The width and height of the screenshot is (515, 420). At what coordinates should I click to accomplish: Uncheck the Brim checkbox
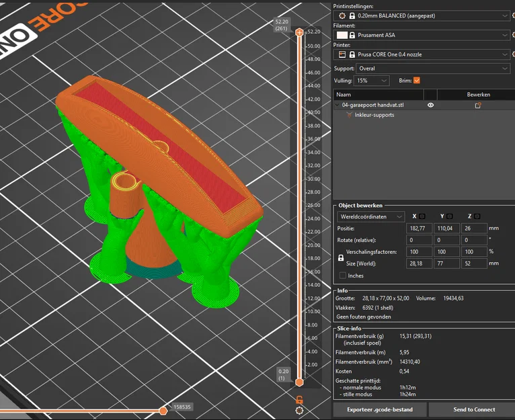(x=416, y=81)
